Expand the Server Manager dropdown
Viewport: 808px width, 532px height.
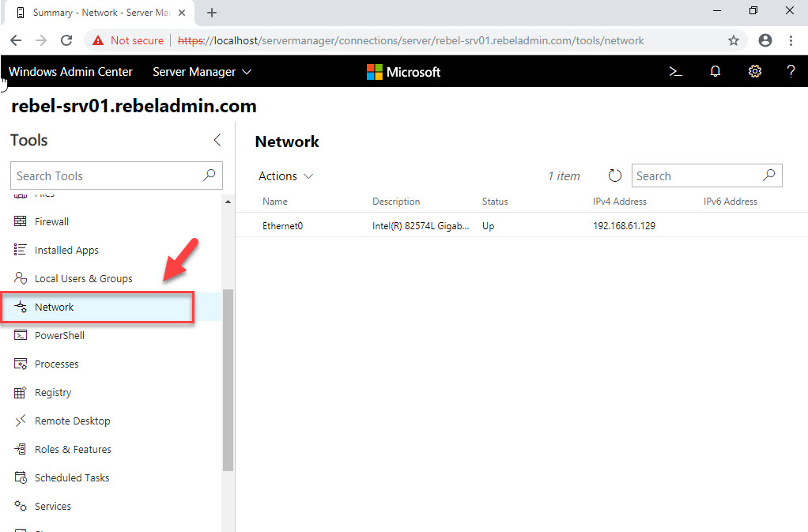[201, 71]
